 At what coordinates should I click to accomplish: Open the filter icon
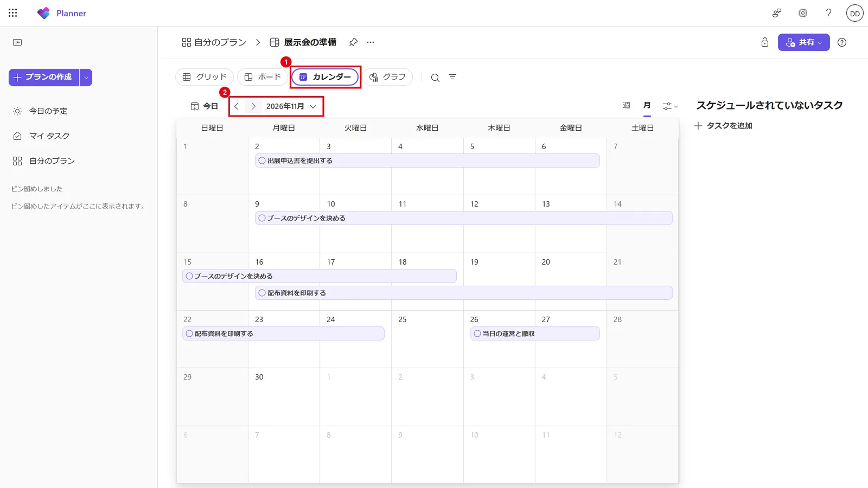tap(452, 77)
